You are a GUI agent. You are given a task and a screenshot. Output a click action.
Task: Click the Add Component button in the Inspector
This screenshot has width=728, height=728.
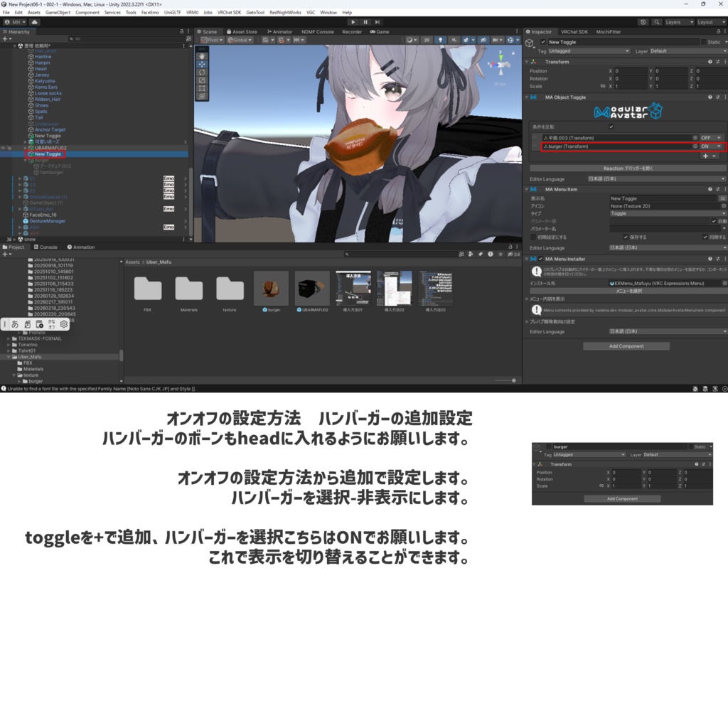coord(626,345)
